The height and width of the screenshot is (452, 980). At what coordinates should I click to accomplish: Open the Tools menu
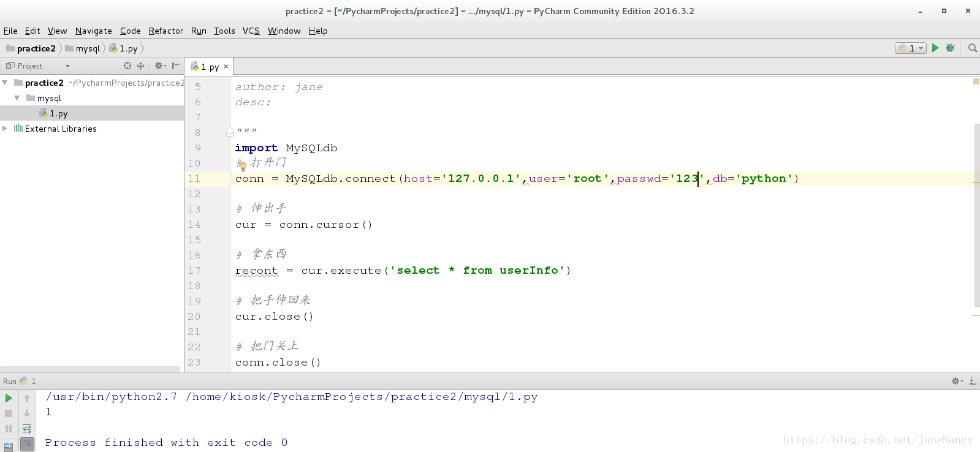(224, 31)
